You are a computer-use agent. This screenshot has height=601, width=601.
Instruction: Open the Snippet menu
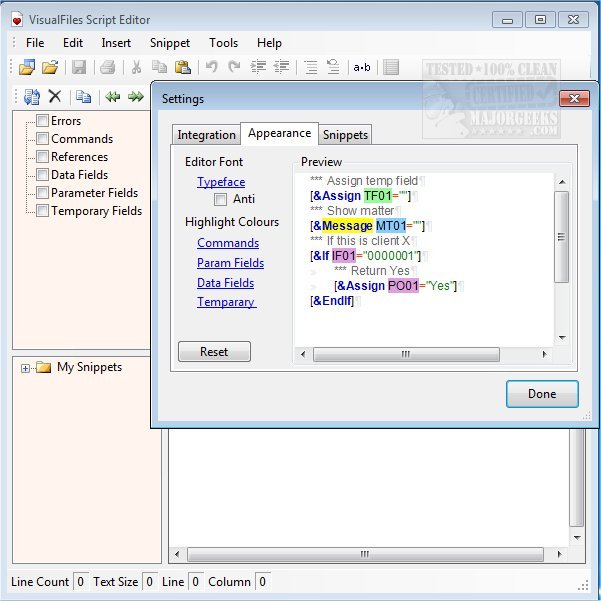pos(170,43)
